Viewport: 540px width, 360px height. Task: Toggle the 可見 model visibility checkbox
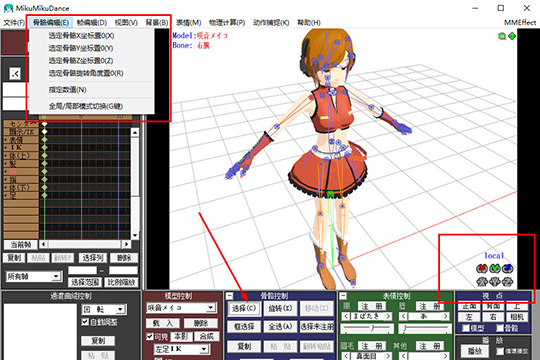149,336
